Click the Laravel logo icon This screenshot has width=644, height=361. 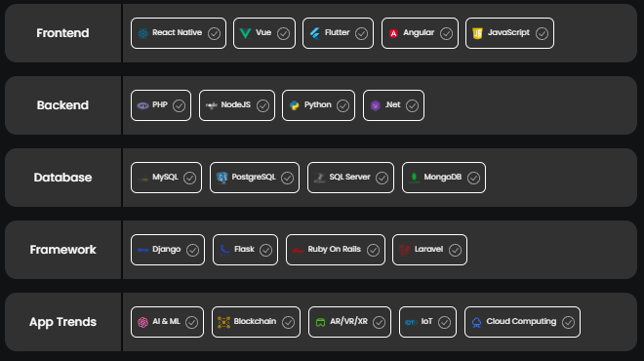405,250
